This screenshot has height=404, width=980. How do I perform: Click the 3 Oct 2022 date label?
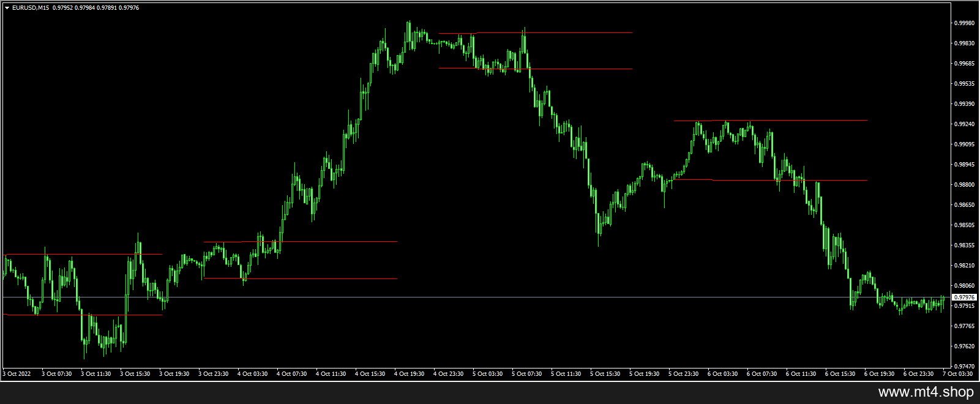point(17,374)
